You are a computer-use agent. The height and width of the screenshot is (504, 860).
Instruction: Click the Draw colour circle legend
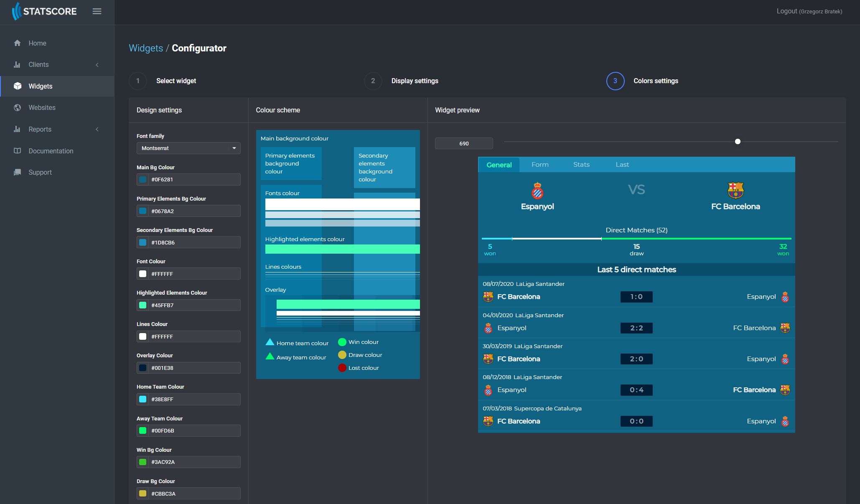342,355
